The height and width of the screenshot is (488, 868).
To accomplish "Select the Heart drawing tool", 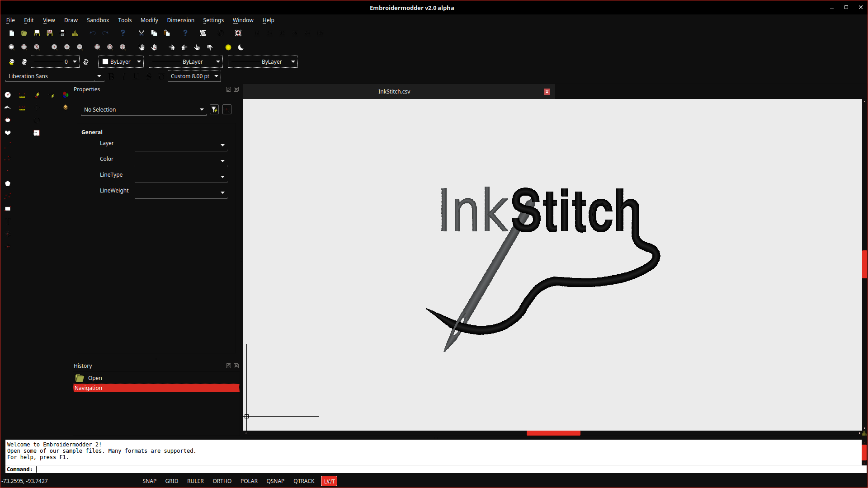I will [x=7, y=132].
